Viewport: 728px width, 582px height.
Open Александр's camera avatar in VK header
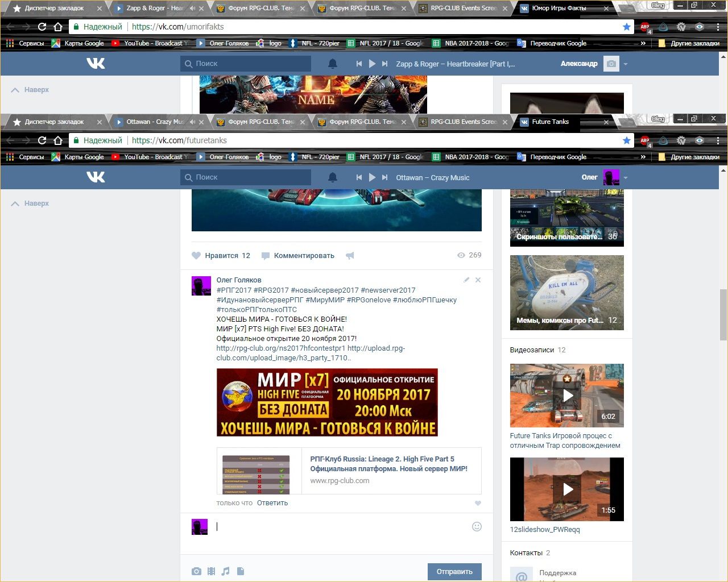(611, 64)
